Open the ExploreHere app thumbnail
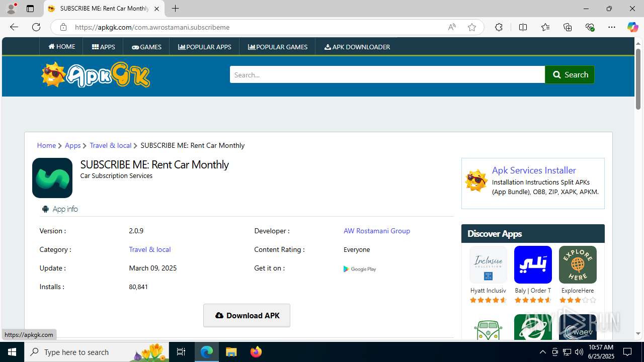 click(578, 265)
